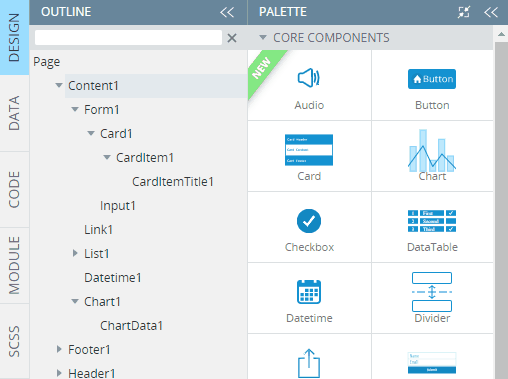Collapse the Card1 tree node
Image resolution: width=508 pixels, height=379 pixels.
(x=91, y=133)
